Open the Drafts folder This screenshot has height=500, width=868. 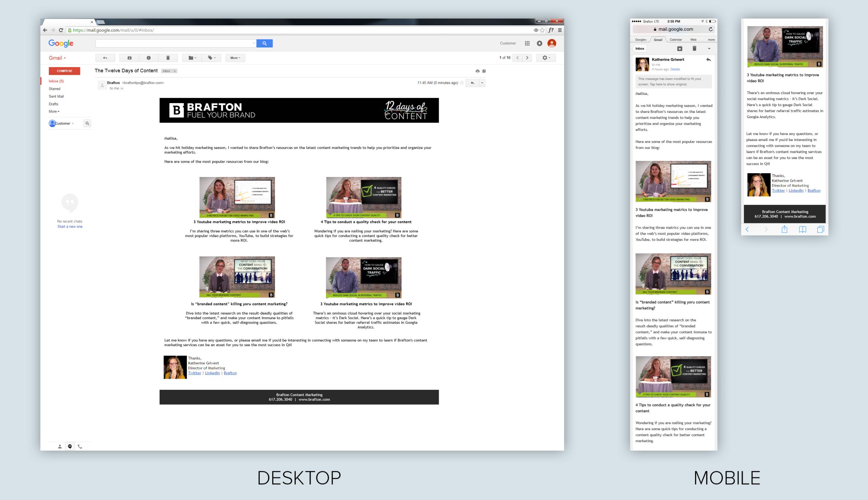(x=53, y=104)
